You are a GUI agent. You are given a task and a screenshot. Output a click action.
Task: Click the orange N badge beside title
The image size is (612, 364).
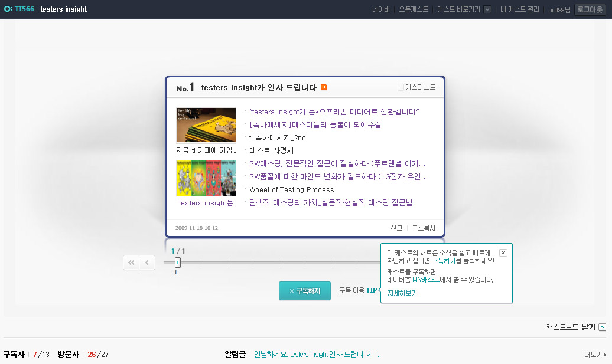324,88
